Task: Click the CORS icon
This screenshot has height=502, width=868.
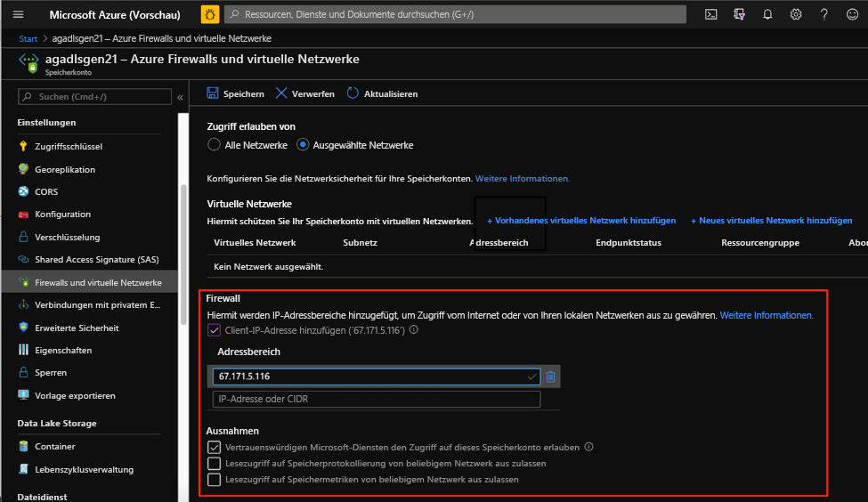Action: (23, 191)
